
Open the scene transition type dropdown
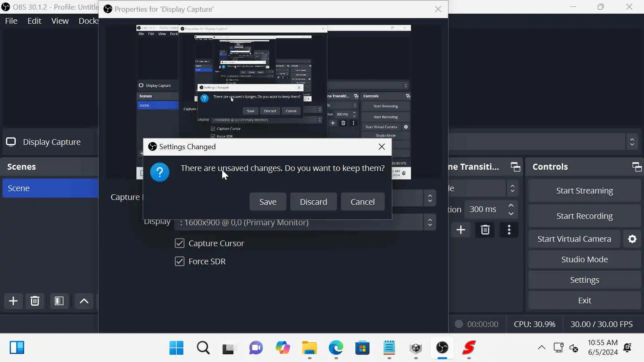coord(512,188)
